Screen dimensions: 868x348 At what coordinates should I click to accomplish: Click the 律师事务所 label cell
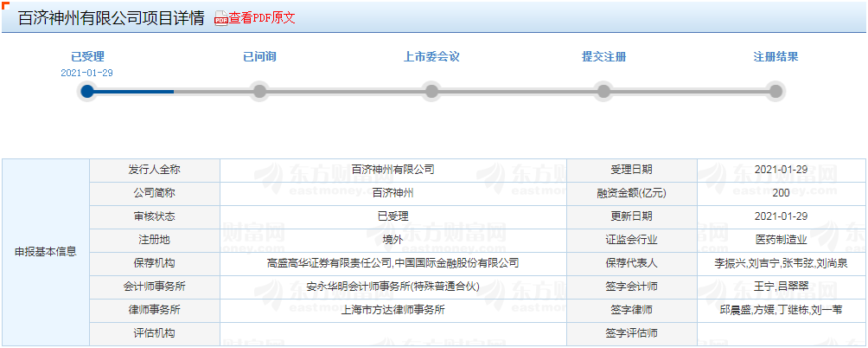click(155, 310)
